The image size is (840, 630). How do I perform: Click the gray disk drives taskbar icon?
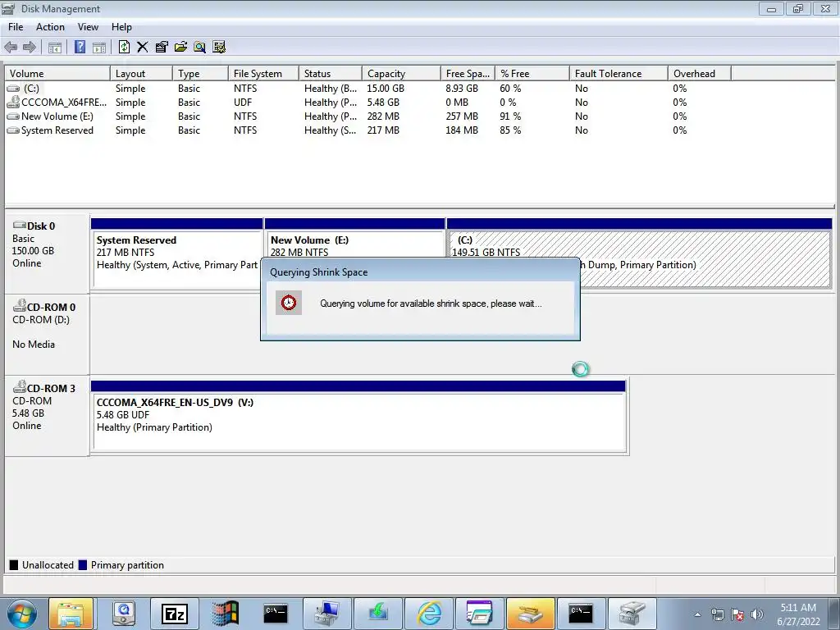click(632, 614)
